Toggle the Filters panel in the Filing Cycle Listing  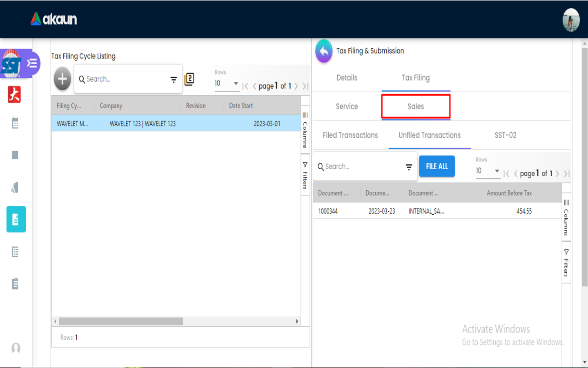point(305,175)
